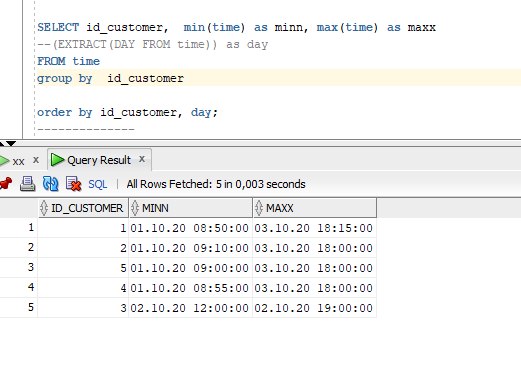Place cursor on SELECT keyword in editor

coord(58,27)
